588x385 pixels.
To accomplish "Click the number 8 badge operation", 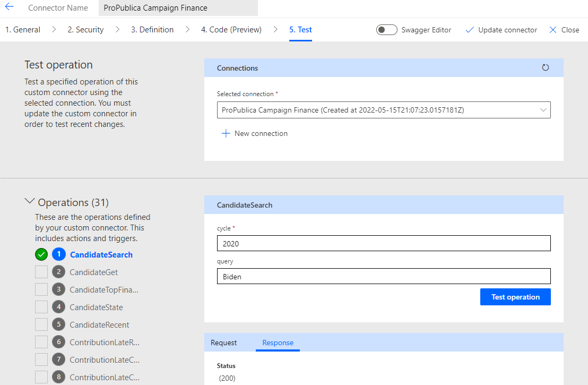I will [59, 377].
